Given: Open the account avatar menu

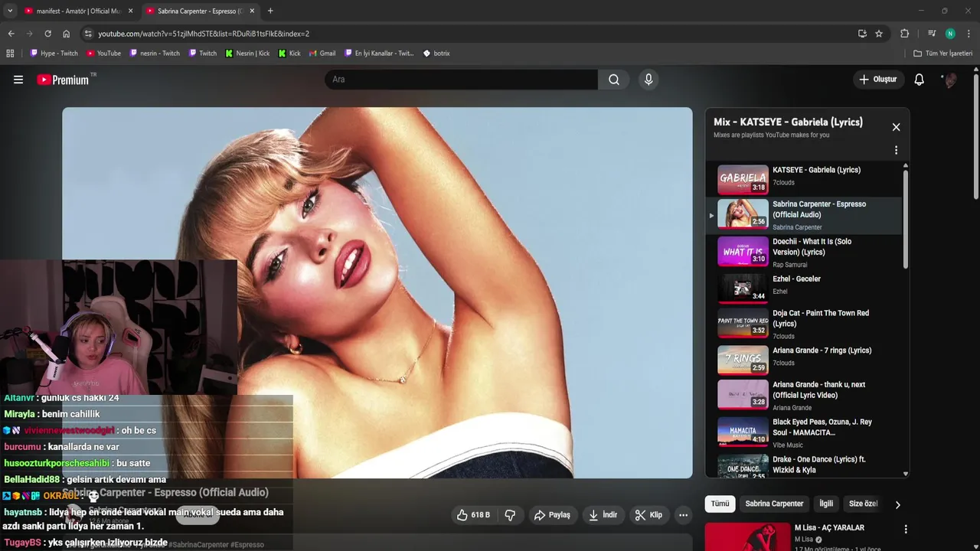Looking at the screenshot, I should [x=950, y=80].
